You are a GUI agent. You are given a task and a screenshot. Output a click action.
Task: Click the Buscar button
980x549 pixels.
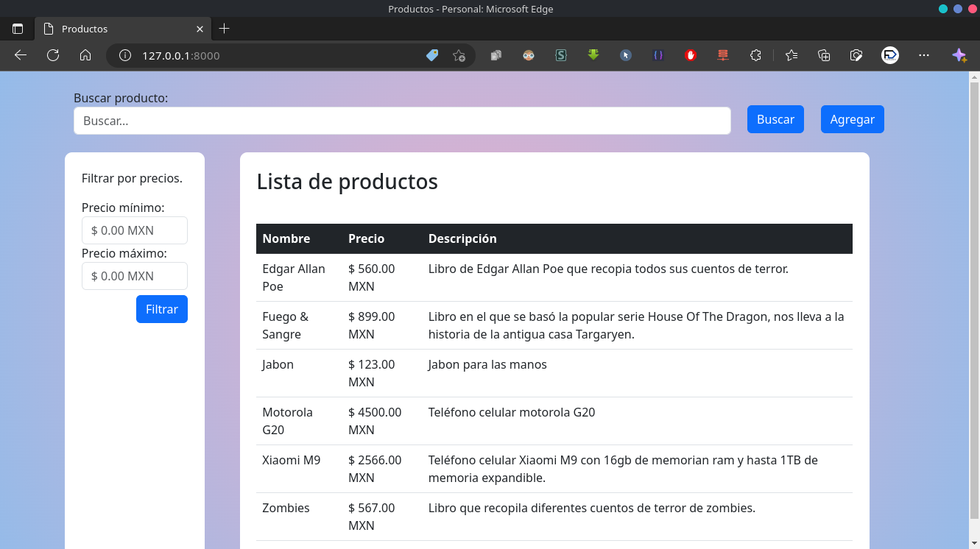tap(775, 120)
